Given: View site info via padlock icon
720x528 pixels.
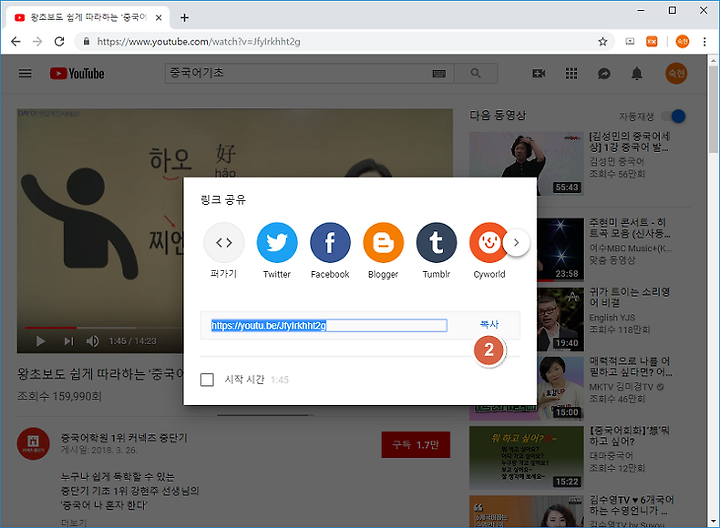Looking at the screenshot, I should click(x=86, y=42).
